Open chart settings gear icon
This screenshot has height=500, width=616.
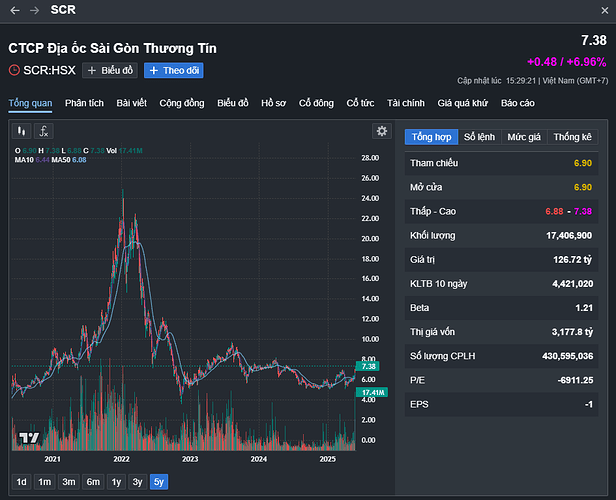coord(381,131)
